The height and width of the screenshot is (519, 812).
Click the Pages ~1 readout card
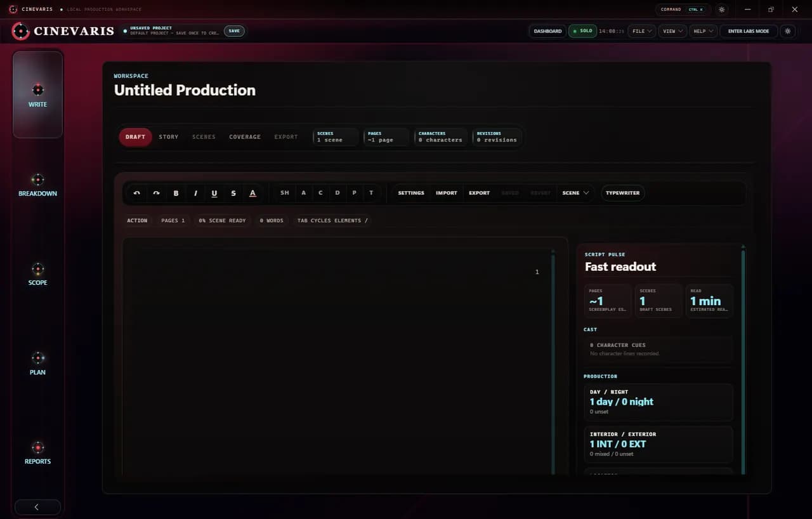pos(608,300)
